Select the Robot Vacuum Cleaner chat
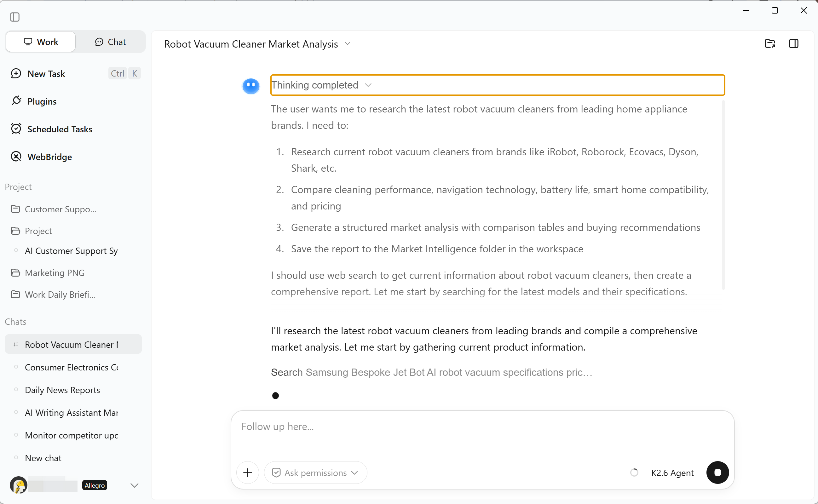The height and width of the screenshot is (504, 818). click(73, 344)
